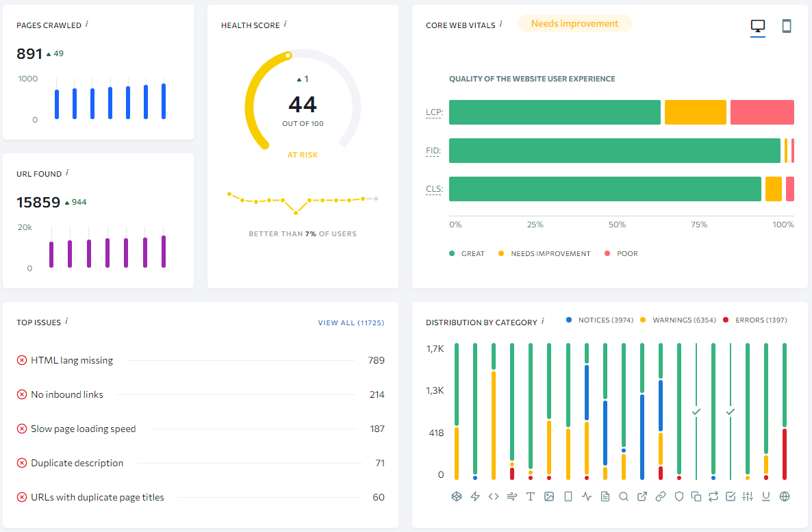Click the 789 count for HTML lang missing
Viewport: 812px width, 532px height.
point(377,360)
